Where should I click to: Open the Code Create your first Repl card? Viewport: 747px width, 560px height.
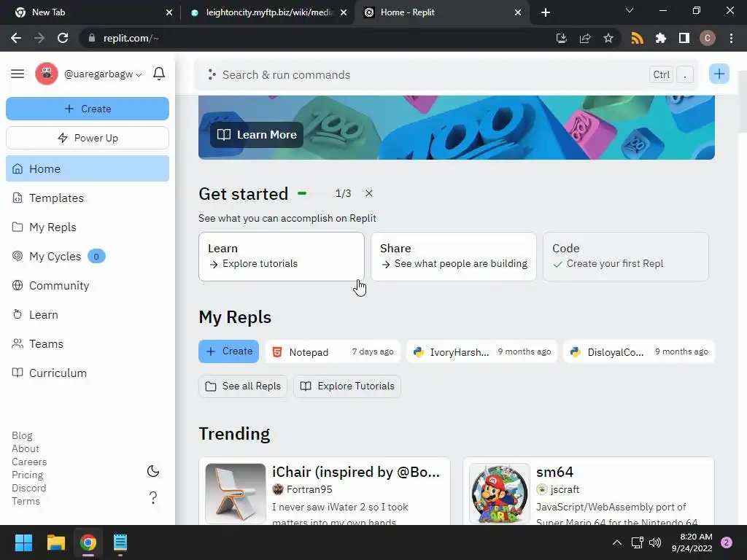pyautogui.click(x=626, y=257)
